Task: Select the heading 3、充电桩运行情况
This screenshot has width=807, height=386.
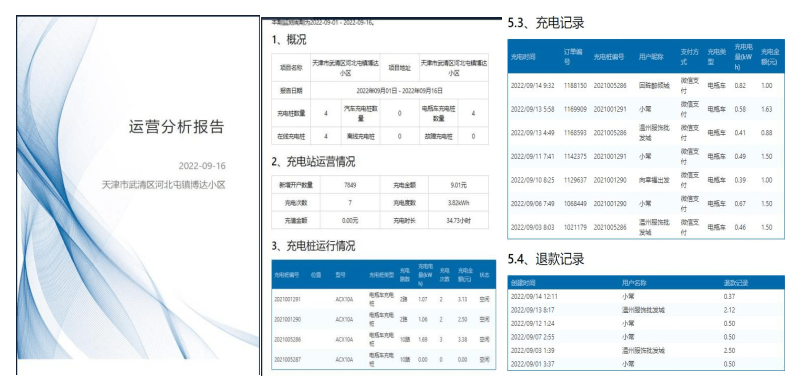Action: [x=313, y=245]
